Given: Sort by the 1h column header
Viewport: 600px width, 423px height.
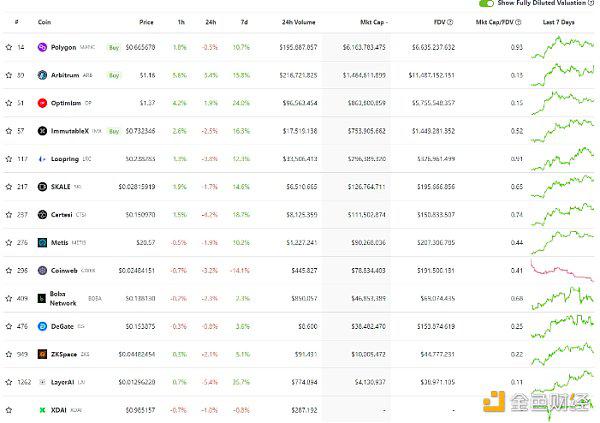Looking at the screenshot, I should point(181,22).
